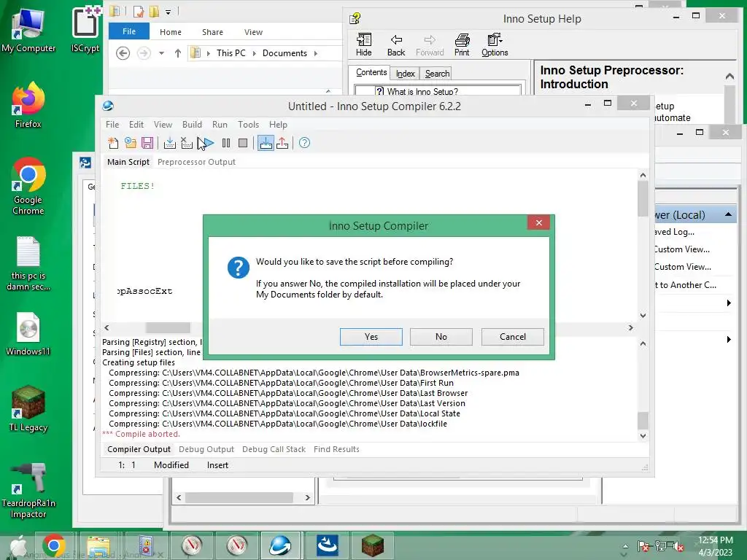
Task: Click This PC in the Explorer address path
Action: coord(231,53)
